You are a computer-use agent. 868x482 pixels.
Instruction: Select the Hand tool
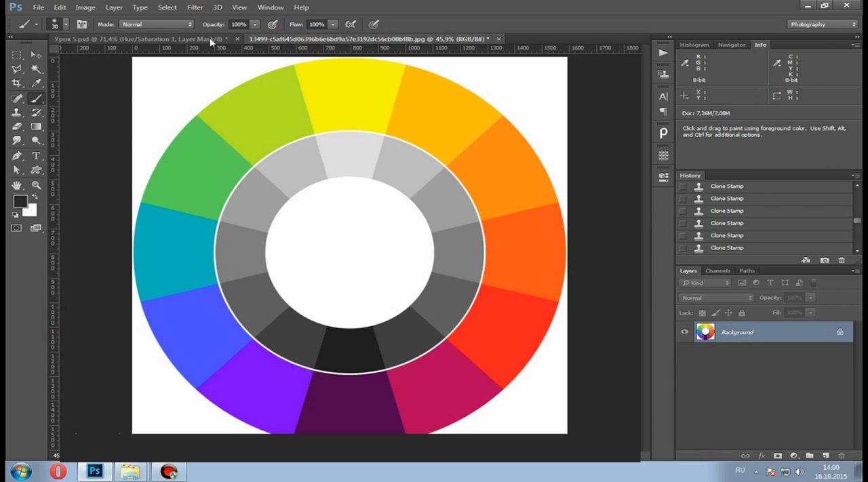pos(17,185)
